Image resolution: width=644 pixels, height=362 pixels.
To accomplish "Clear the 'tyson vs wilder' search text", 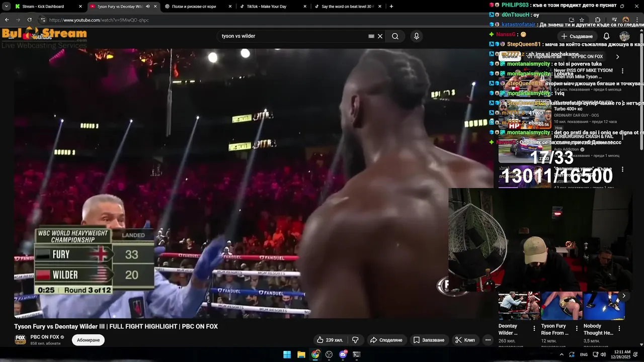I will (380, 36).
